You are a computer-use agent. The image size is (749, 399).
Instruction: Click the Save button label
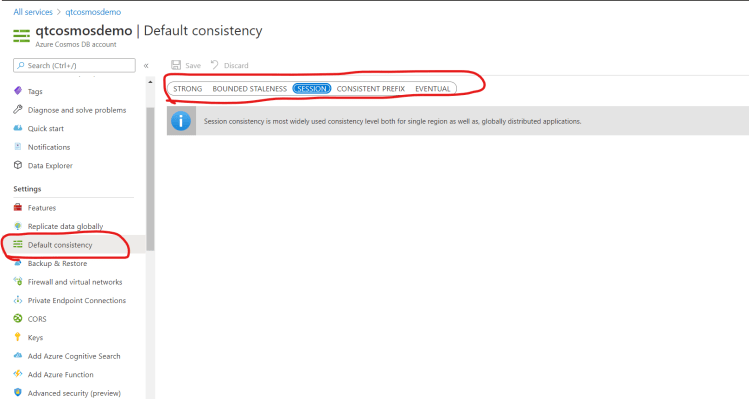193,65
